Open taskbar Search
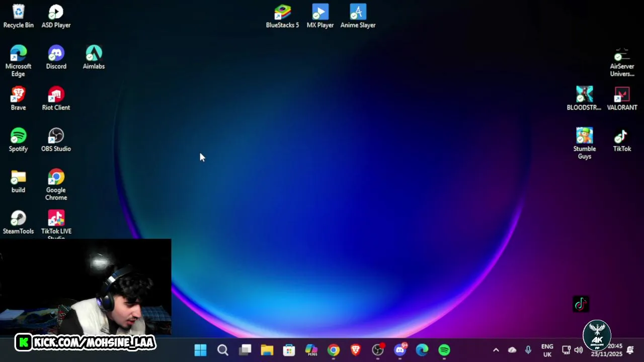The height and width of the screenshot is (362, 644). (x=222, y=350)
